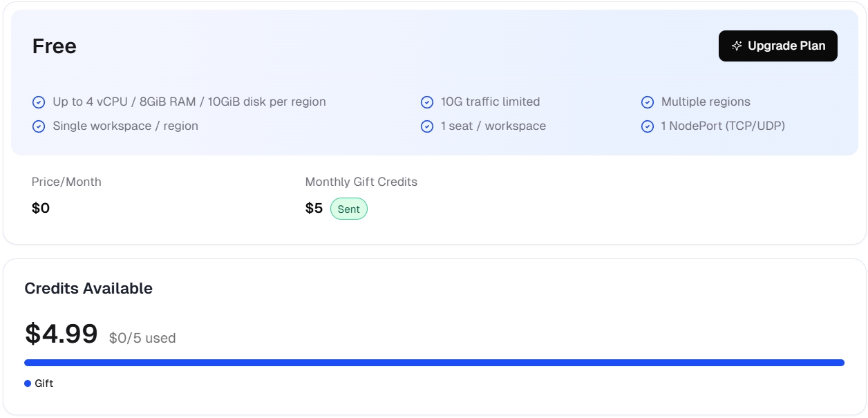The image size is (868, 418).
Task: Click check icon next to Single workspace / region
Action: (x=39, y=126)
